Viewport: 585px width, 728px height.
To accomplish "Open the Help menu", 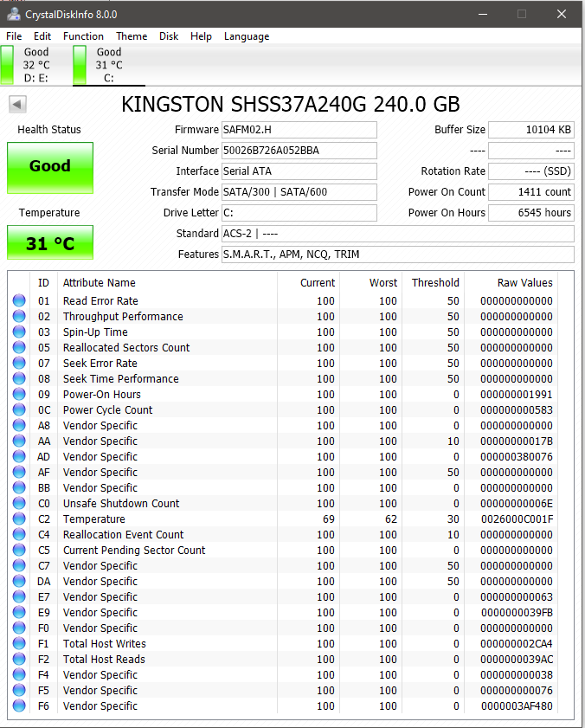I will point(201,36).
